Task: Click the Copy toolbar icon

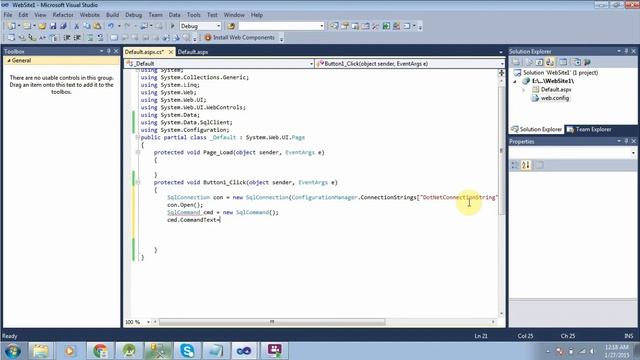Action: pyautogui.click(x=87, y=26)
